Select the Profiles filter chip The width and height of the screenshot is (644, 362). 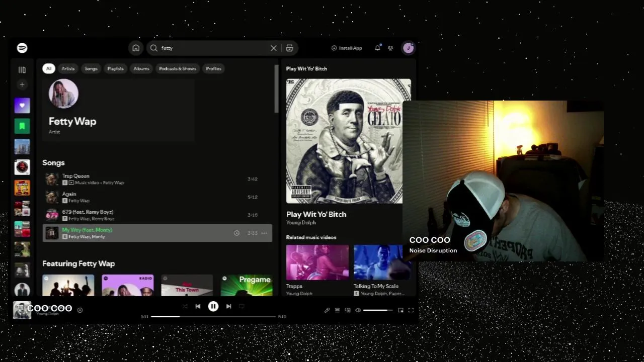pyautogui.click(x=213, y=68)
